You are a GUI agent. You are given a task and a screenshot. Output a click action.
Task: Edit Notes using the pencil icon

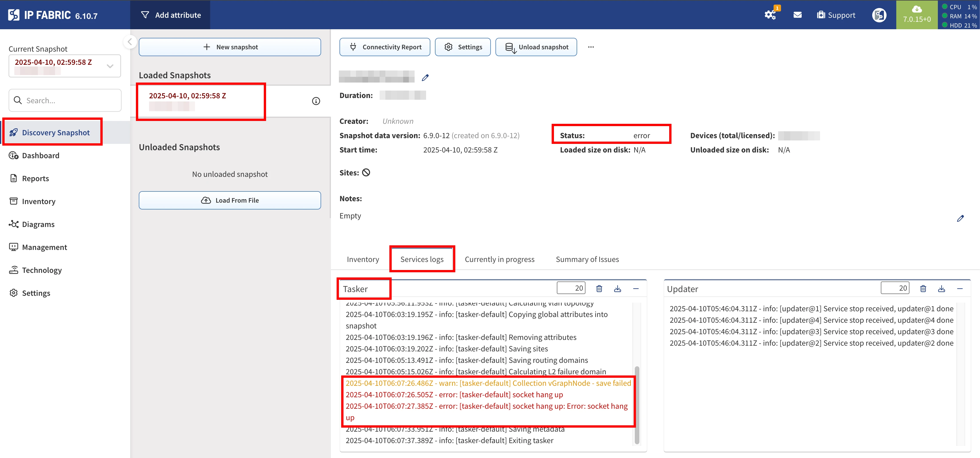(x=960, y=218)
